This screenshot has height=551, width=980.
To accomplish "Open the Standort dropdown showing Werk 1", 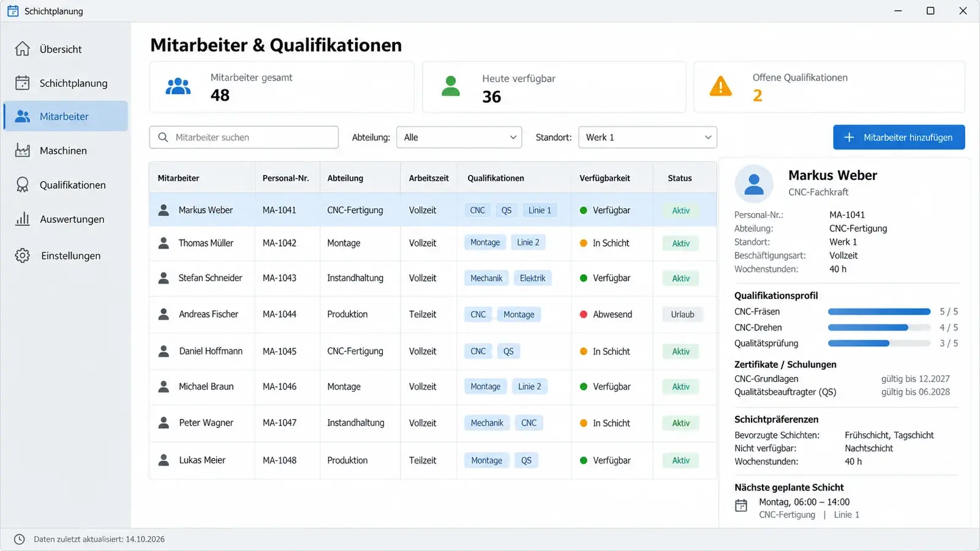I will 647,137.
